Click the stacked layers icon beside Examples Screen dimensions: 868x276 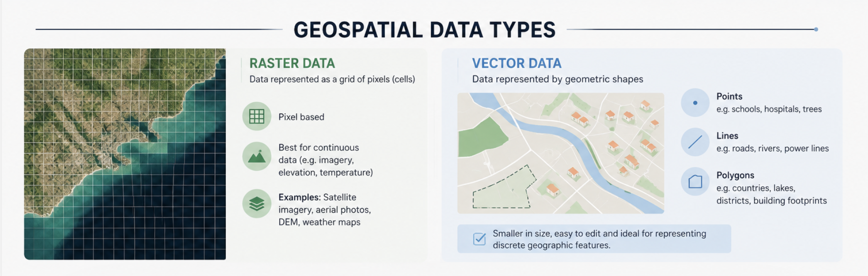click(257, 203)
